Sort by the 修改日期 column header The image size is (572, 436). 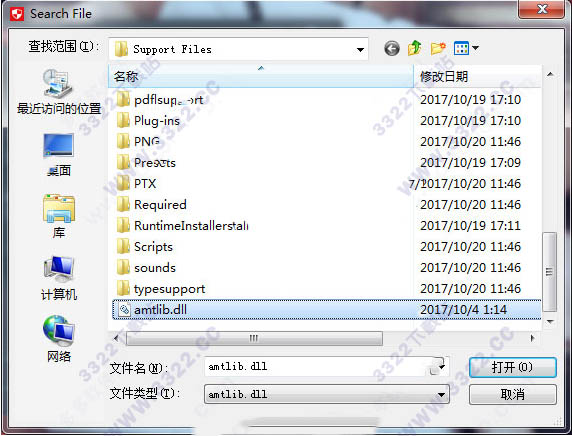point(477,76)
